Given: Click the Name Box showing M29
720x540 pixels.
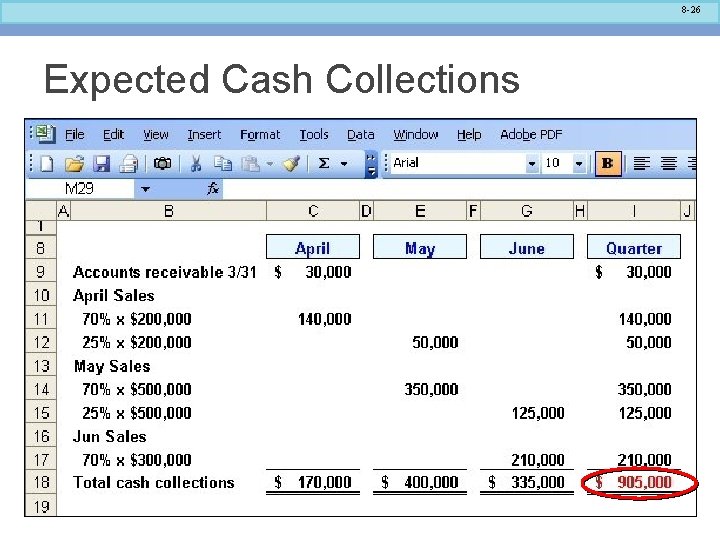Looking at the screenshot, I should [80, 188].
